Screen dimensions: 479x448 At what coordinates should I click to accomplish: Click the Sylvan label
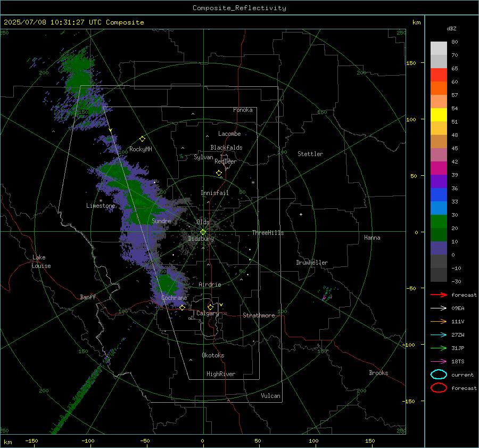203,157
